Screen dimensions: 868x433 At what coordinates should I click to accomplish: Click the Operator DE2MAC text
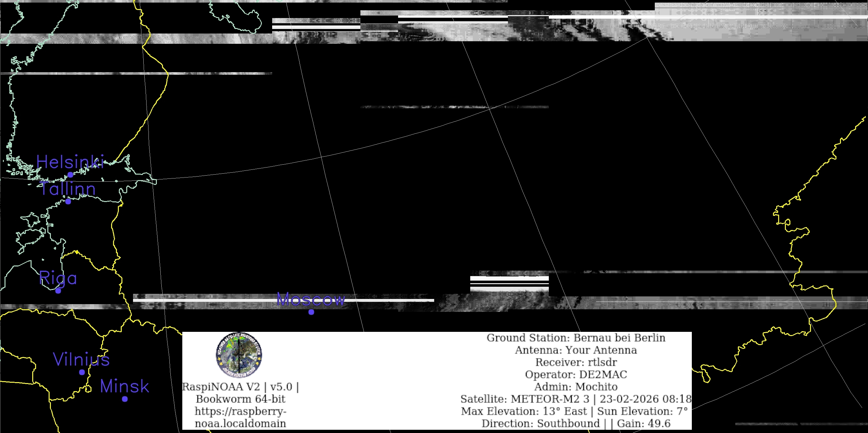[x=576, y=374]
